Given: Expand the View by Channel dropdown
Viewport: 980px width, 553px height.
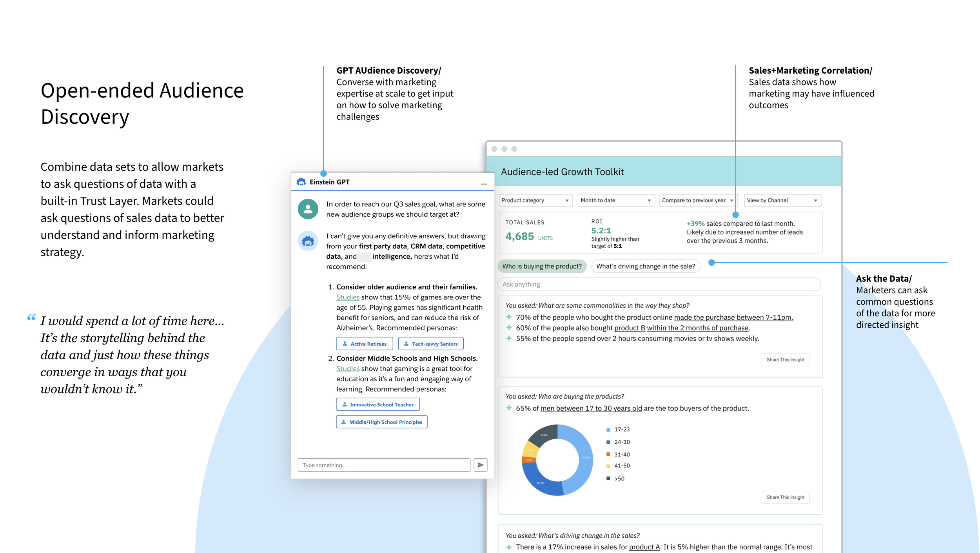Looking at the screenshot, I should coord(782,200).
